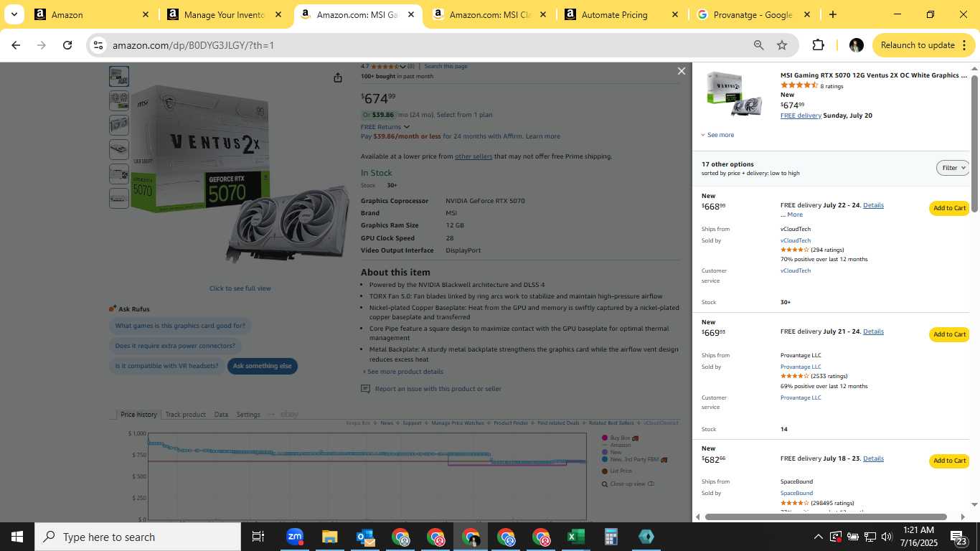The height and width of the screenshot is (551, 980).
Task: Expand the star rating chevron dropdown
Action: 402,67
